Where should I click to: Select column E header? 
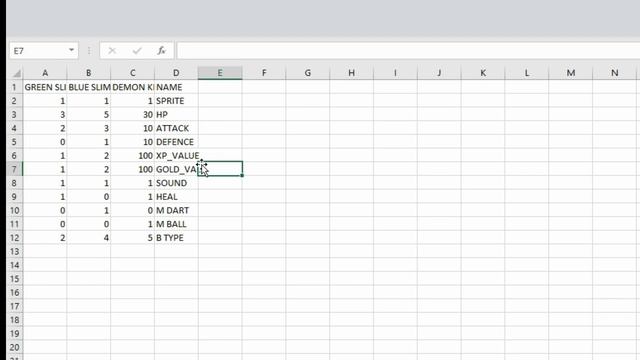220,73
